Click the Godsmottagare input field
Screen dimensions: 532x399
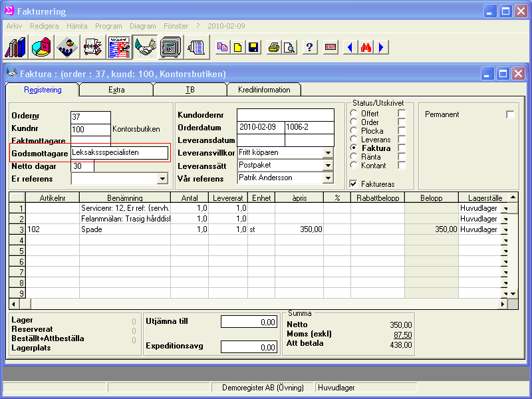click(120, 153)
